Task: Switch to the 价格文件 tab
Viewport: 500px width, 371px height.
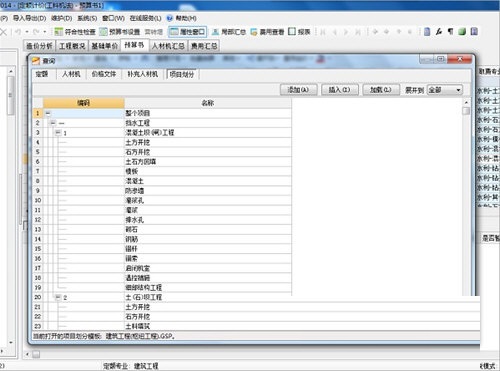Action: pyautogui.click(x=104, y=74)
